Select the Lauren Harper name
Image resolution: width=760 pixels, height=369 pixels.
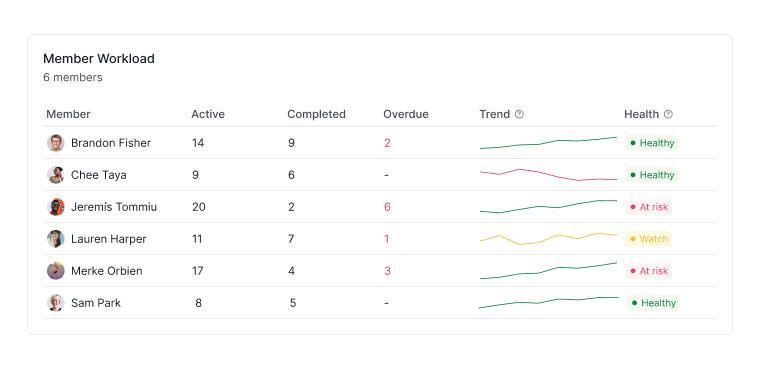tap(109, 239)
